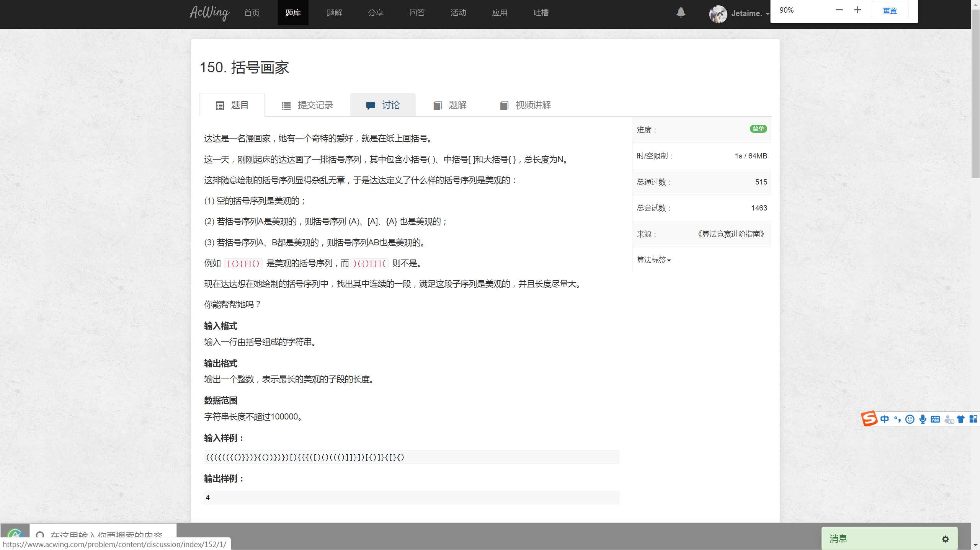Click the AcWing logo
This screenshot has width=980, height=550.
[209, 13]
